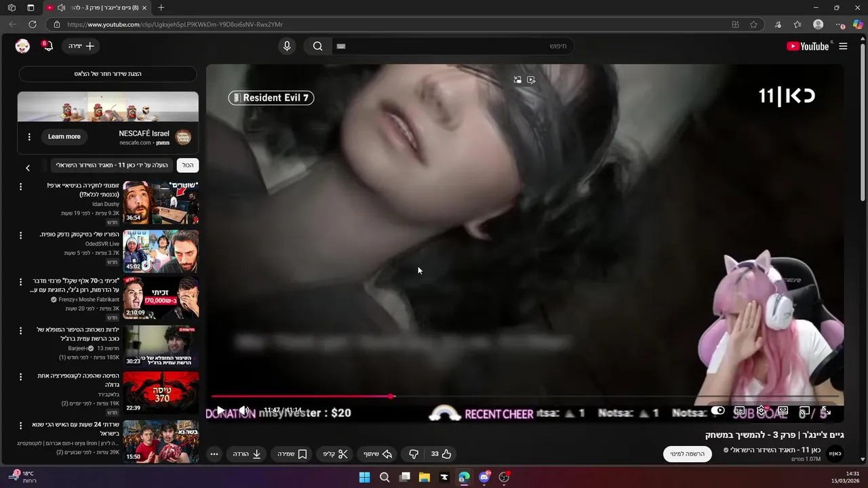The image size is (868, 488).
Task: Open options for 'שרדתי 24 שעות' video
Action: pyautogui.click(x=20, y=426)
